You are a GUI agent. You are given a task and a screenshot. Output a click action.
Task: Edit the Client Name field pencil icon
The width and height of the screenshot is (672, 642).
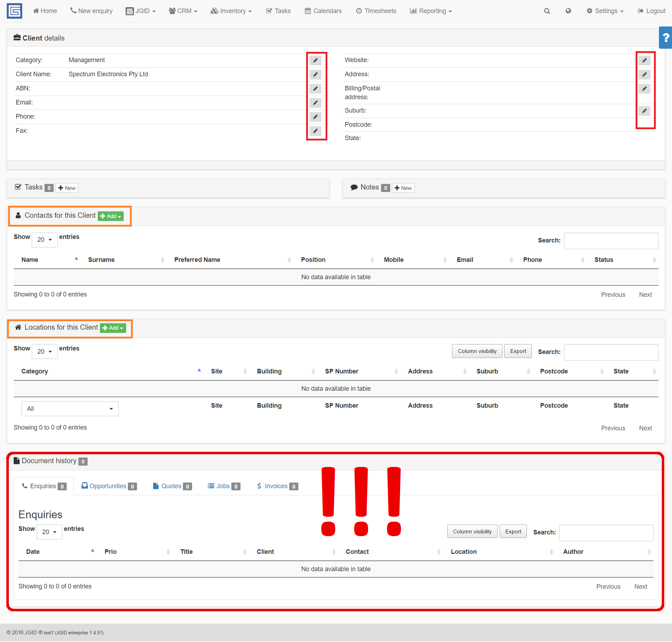click(x=315, y=74)
